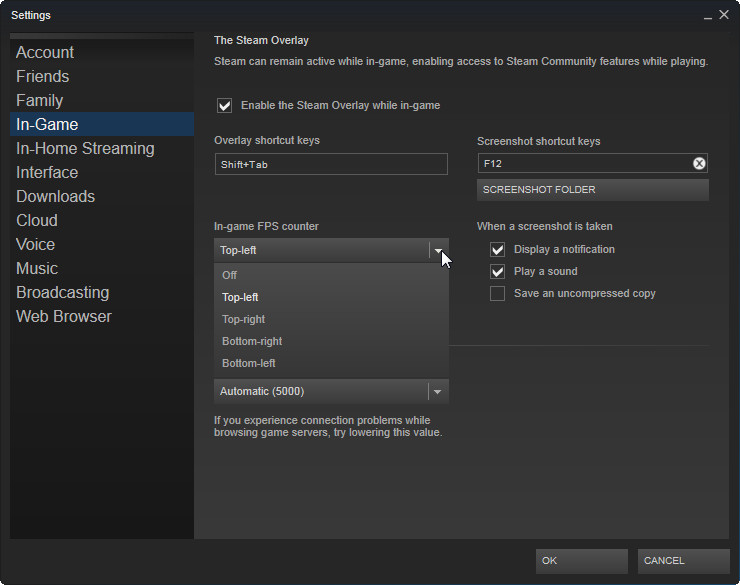Switch to the Voice settings section
This screenshot has width=740, height=585.
(102, 244)
